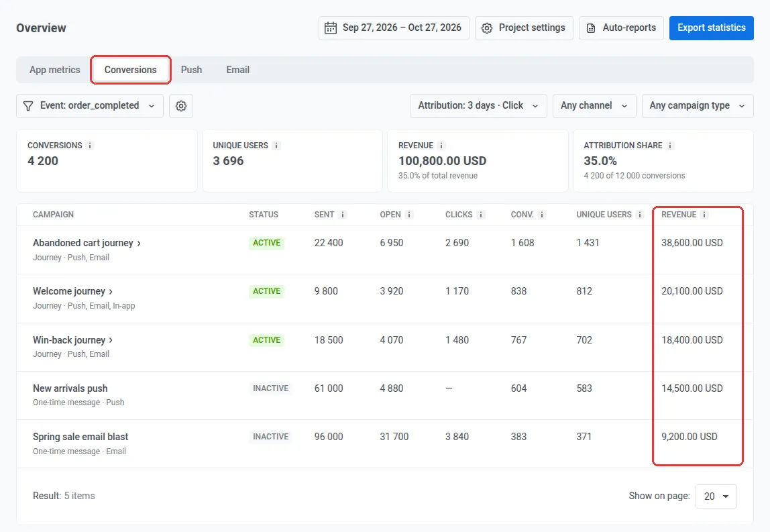Viewport: 770px width, 532px height.
Task: Open the Win-back journey campaign
Action: 69,340
